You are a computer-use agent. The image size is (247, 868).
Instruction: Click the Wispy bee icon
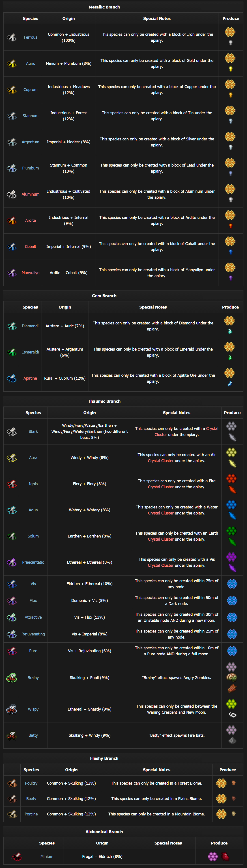click(x=11, y=709)
